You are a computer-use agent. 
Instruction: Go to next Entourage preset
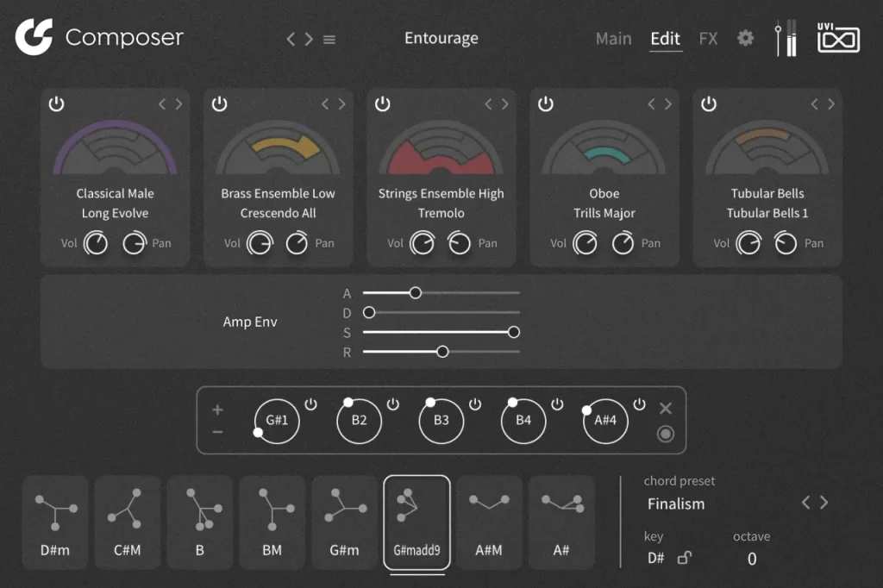(310, 39)
